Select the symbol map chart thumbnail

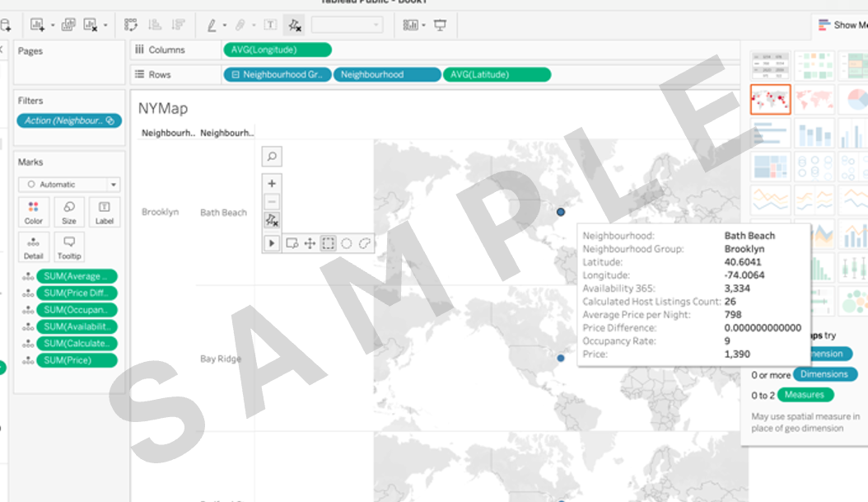(x=770, y=99)
